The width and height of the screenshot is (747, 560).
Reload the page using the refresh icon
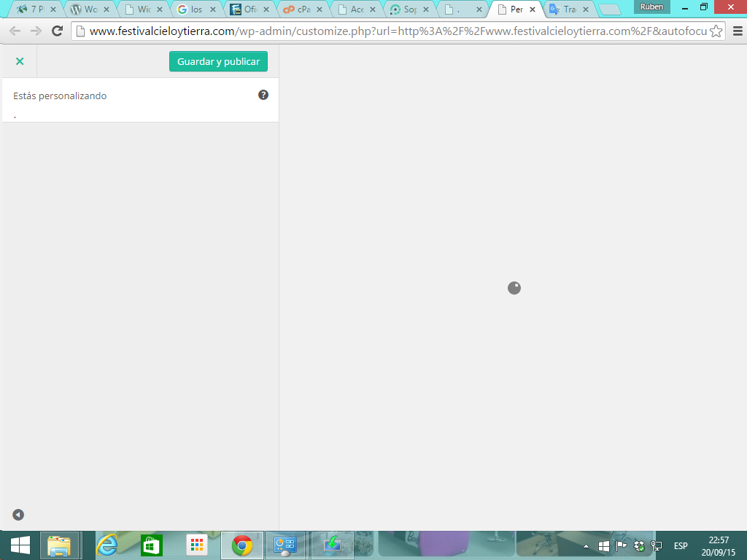(58, 31)
